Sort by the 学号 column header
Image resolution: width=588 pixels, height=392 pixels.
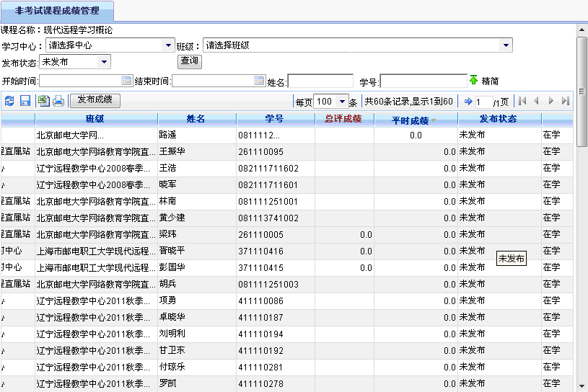(x=276, y=119)
